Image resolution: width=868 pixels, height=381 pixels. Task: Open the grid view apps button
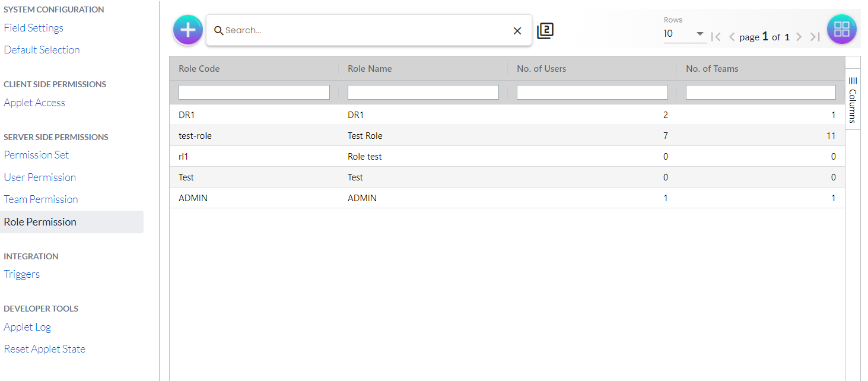(841, 29)
